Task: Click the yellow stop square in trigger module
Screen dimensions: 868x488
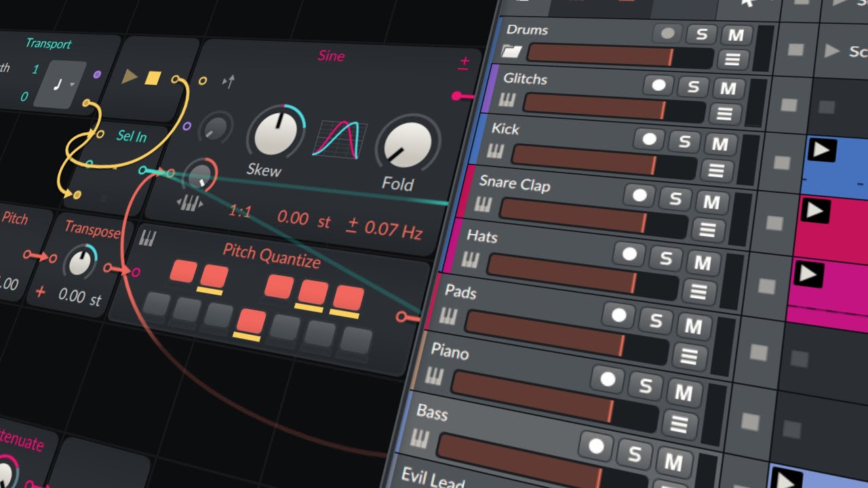Action: point(153,79)
